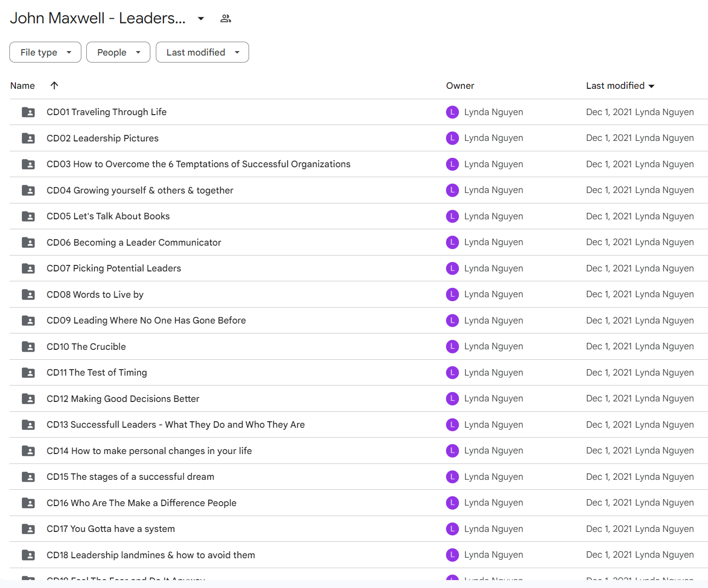Image resolution: width=708 pixels, height=588 pixels.
Task: Click the folder icon for CD06 Becoming a Leader Communicator
Action: point(28,242)
